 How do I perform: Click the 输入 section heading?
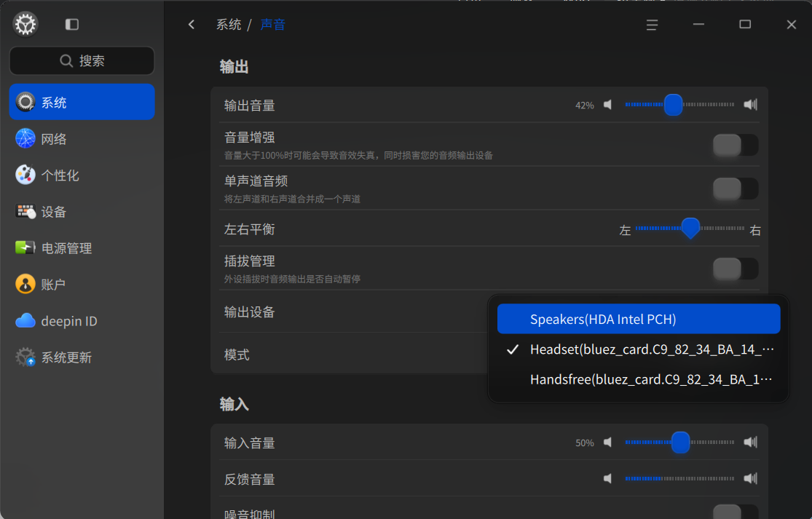click(x=234, y=404)
